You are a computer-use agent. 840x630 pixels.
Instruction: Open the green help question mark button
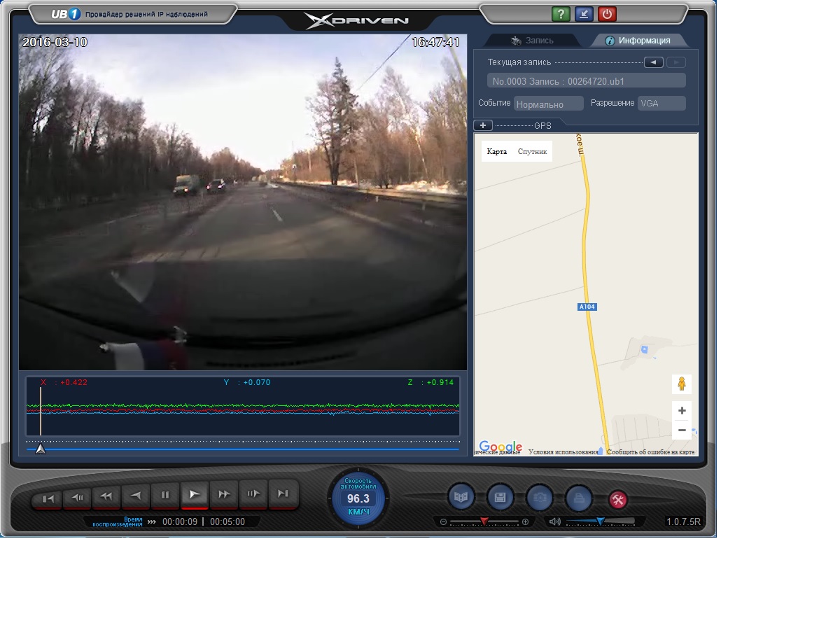pos(561,14)
